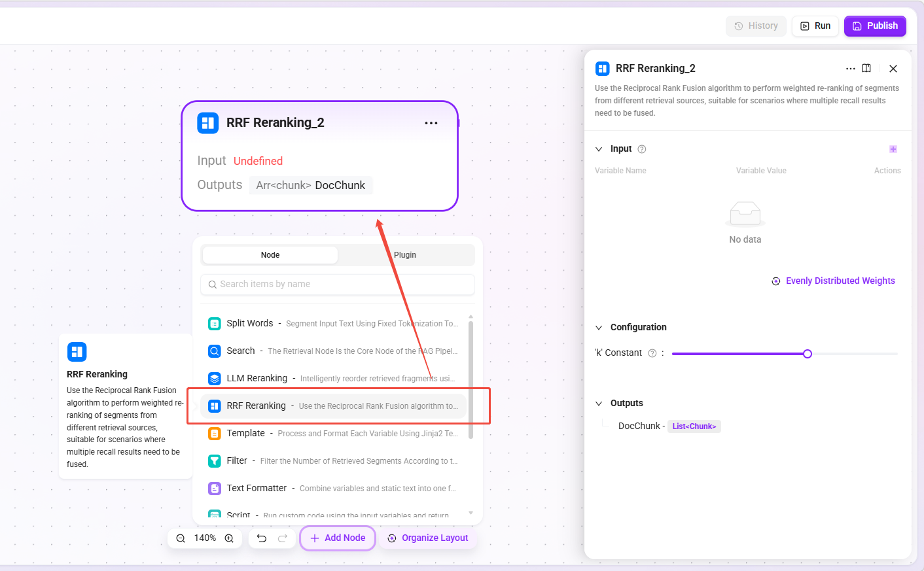Collapse the Outputs section
Viewport: 924px width, 571px height.
(599, 404)
